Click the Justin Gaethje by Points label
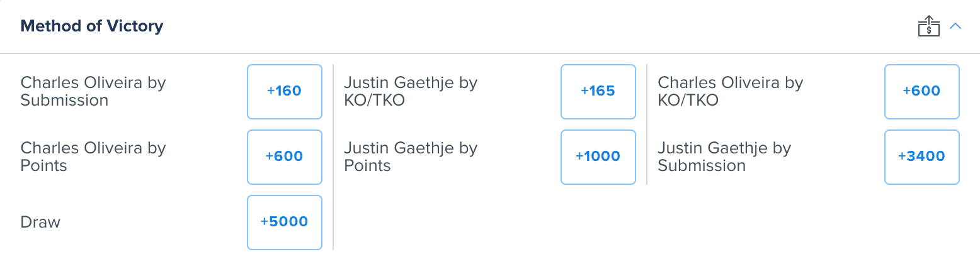The height and width of the screenshot is (259, 980). 411,157
